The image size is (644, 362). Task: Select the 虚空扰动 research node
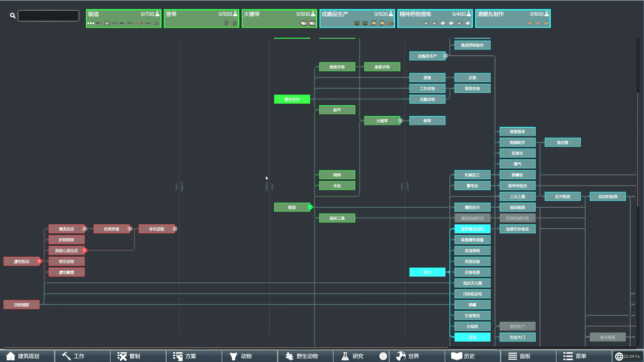pos(21,261)
